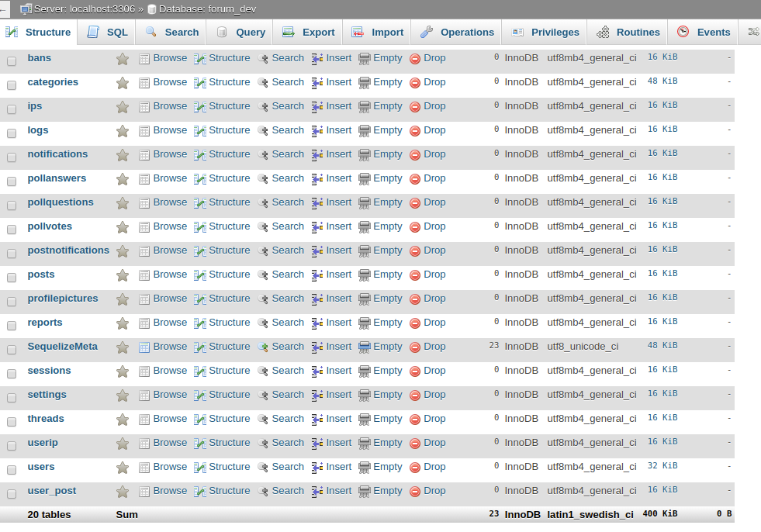761x532 pixels.
Task: Click Search link for pollquestions table
Action: click(288, 202)
